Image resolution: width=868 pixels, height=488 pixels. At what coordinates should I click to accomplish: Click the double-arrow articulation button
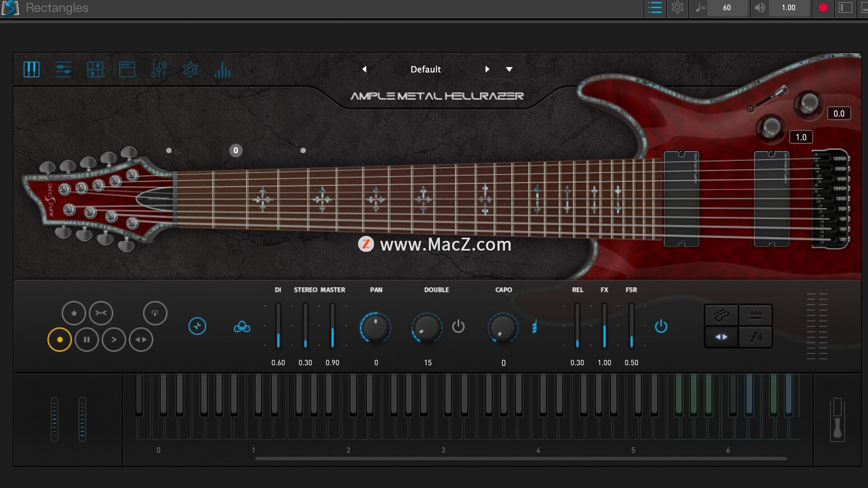point(141,340)
